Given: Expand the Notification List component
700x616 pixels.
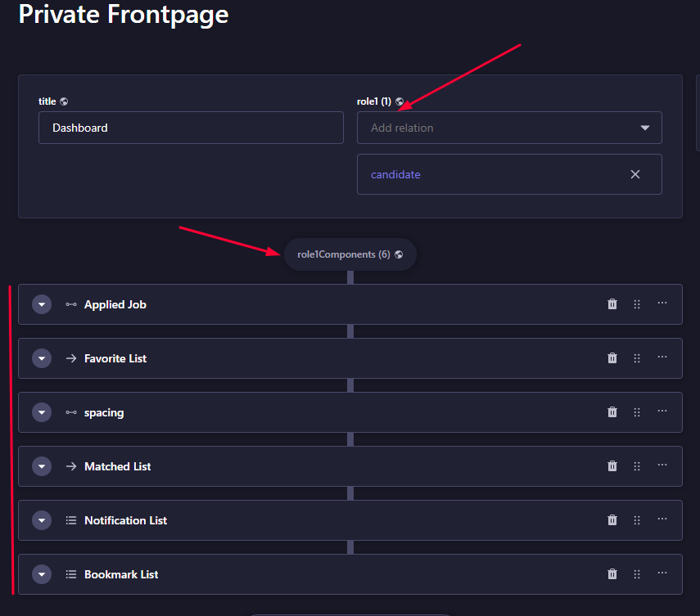Looking at the screenshot, I should 42,520.
